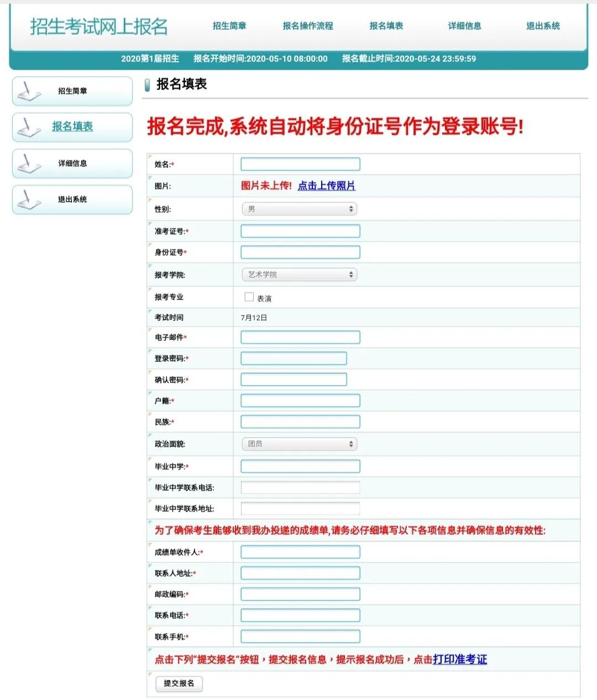This screenshot has width=597, height=700.
Task: Click the pen icon beside 详细信息 in sidebar
Action: click(x=29, y=164)
